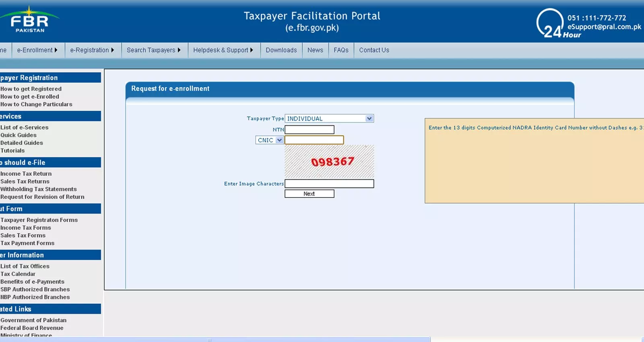Open Income Tax Return link
644x342 pixels.
pos(26,174)
